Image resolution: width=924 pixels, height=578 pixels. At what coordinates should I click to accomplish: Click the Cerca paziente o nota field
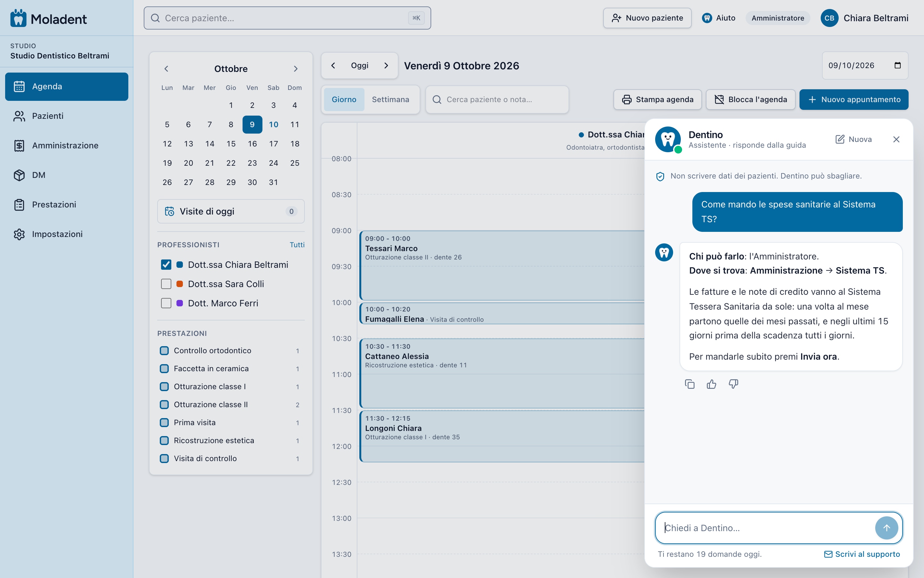pyautogui.click(x=497, y=100)
